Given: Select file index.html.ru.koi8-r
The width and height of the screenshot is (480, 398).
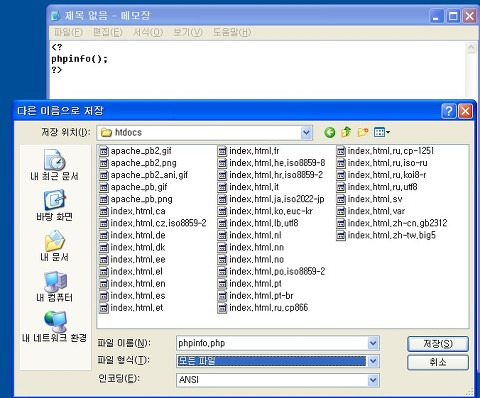Looking at the screenshot, I should coord(381,175).
